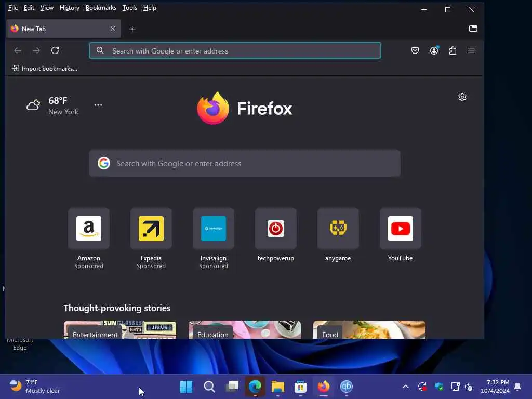This screenshot has height=399, width=532.
Task: Click the Google logo in the search box
Action: tap(104, 163)
